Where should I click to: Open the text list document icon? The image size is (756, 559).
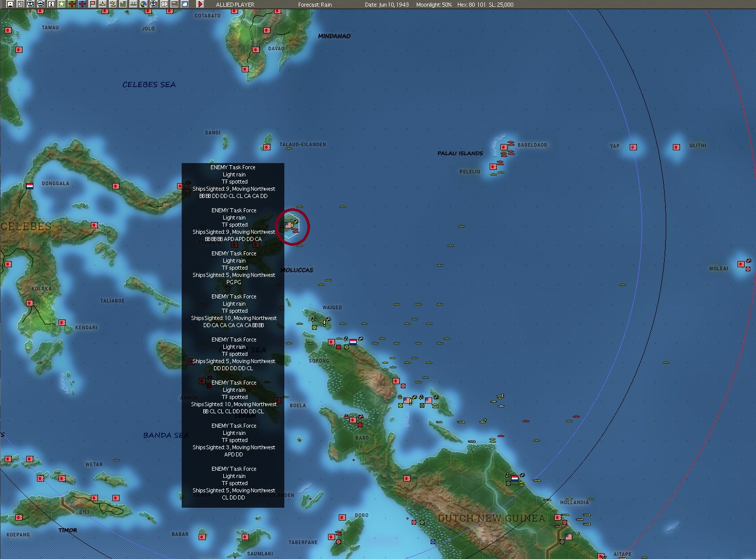point(21,4)
